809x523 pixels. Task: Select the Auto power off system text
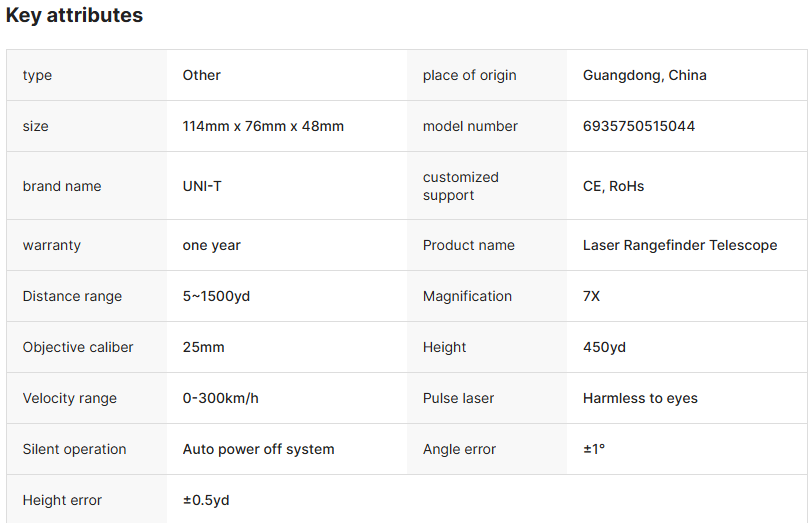258,449
